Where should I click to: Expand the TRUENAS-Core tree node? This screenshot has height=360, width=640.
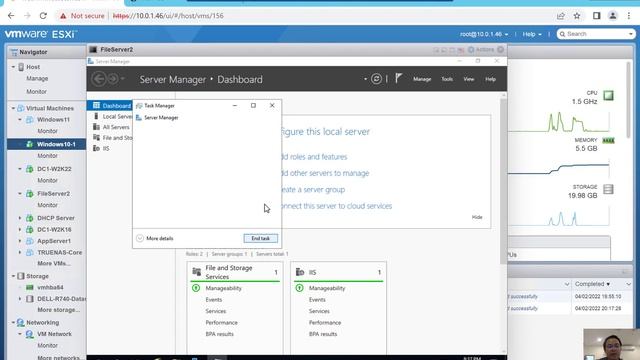[x=20, y=252]
